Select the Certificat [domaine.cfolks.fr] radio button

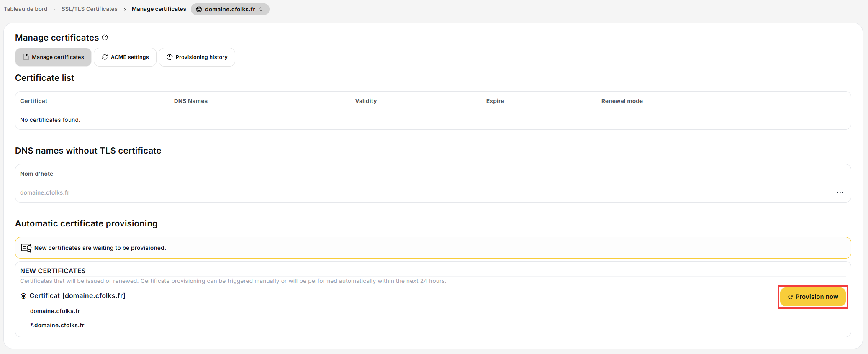click(x=23, y=296)
